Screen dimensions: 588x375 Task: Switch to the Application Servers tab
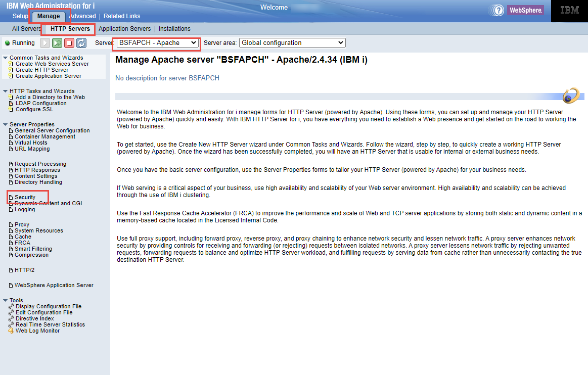[x=124, y=29]
